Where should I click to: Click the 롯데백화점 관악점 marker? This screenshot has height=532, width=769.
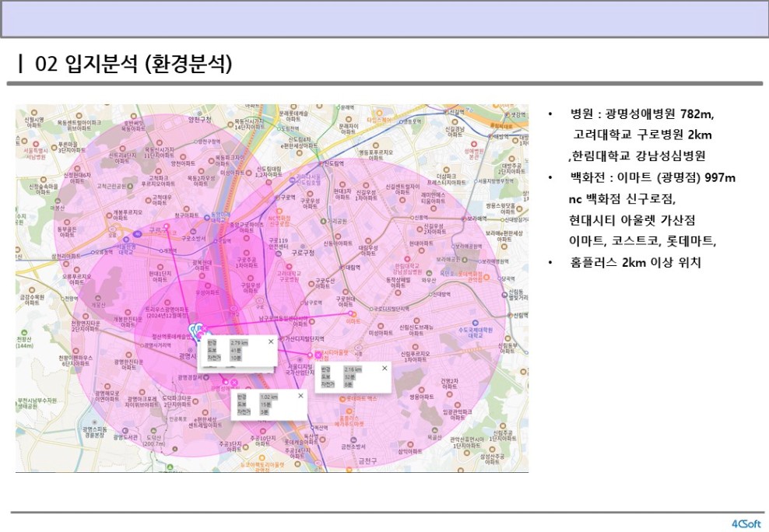(x=486, y=277)
